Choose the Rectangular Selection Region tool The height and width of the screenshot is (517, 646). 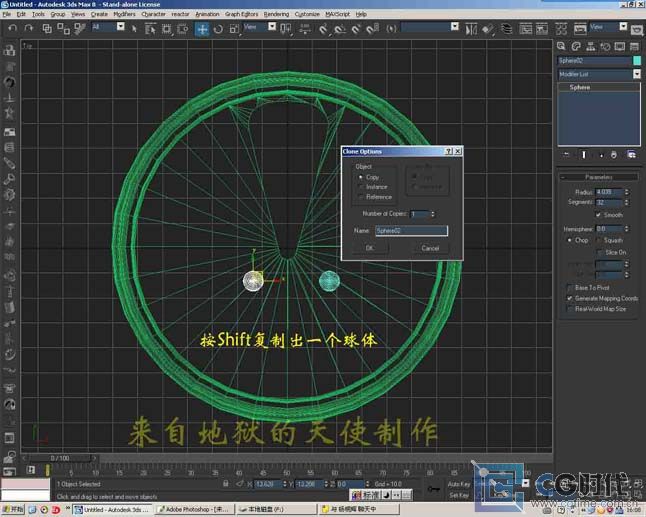(167, 29)
